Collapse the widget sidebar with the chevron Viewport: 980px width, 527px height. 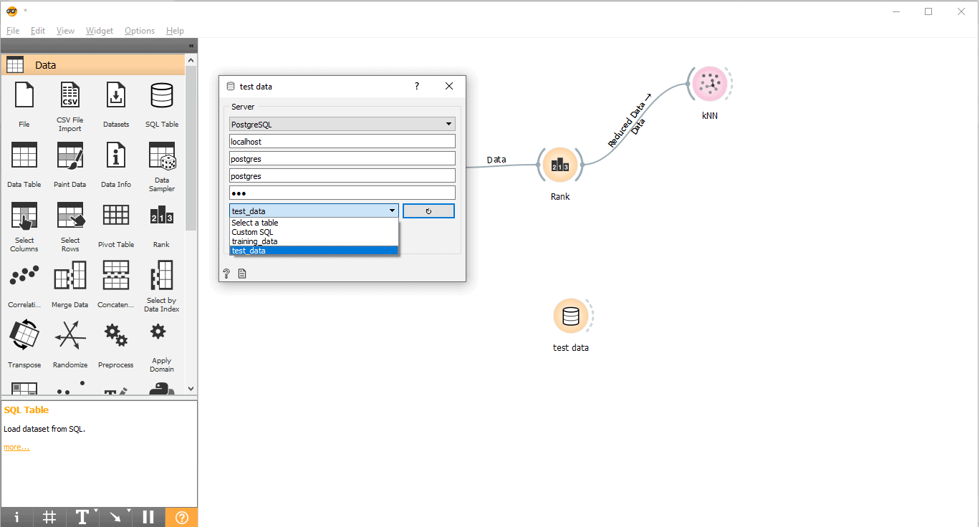[x=191, y=46]
